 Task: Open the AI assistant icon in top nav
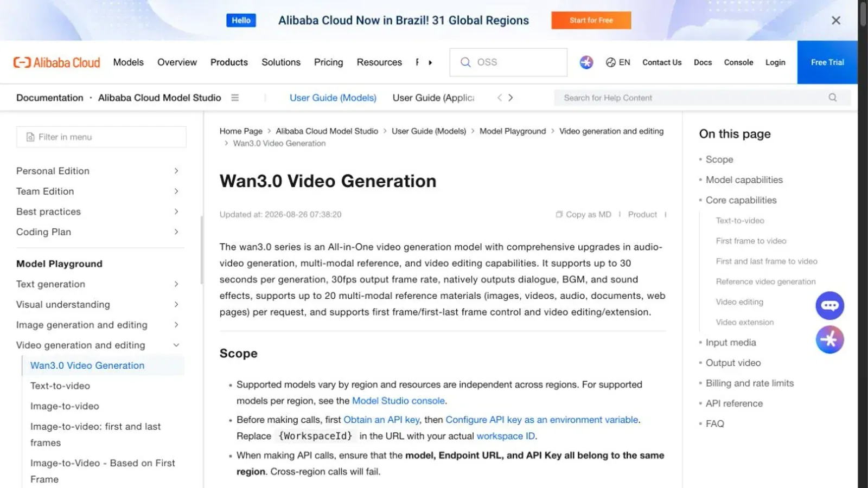tap(586, 62)
